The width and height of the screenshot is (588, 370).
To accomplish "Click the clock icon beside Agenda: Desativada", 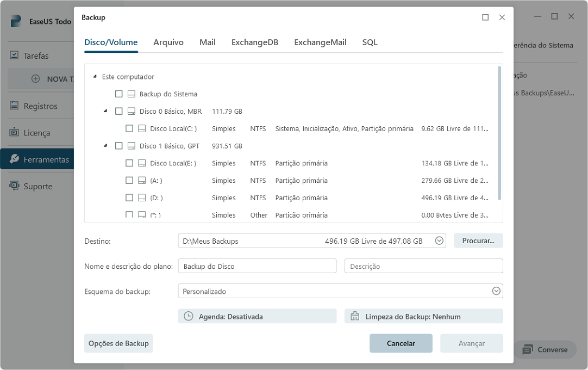I will pos(189,316).
